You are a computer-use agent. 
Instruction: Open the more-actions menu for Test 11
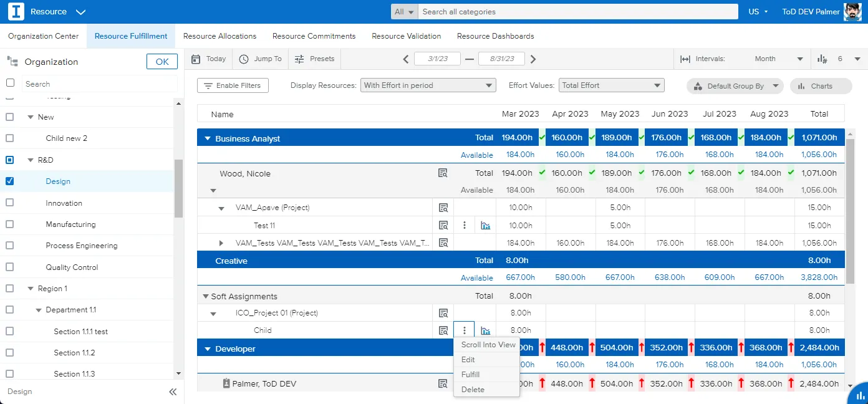point(465,225)
